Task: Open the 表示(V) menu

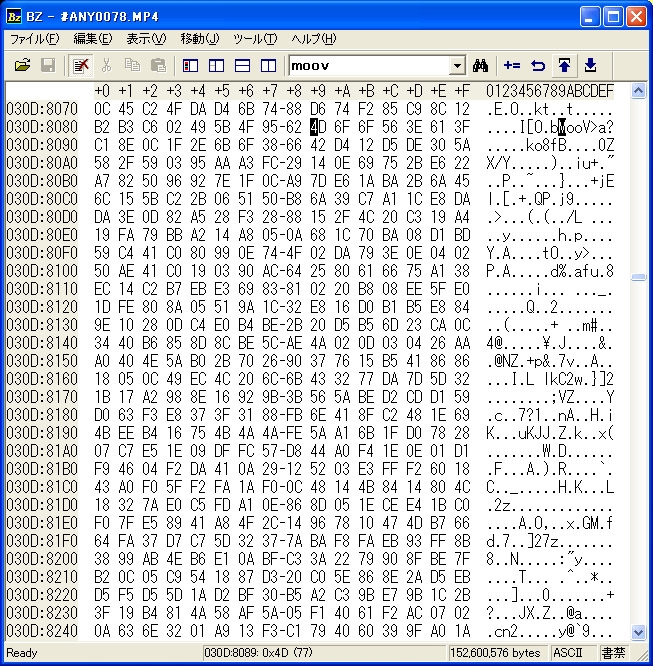Action: point(146,39)
